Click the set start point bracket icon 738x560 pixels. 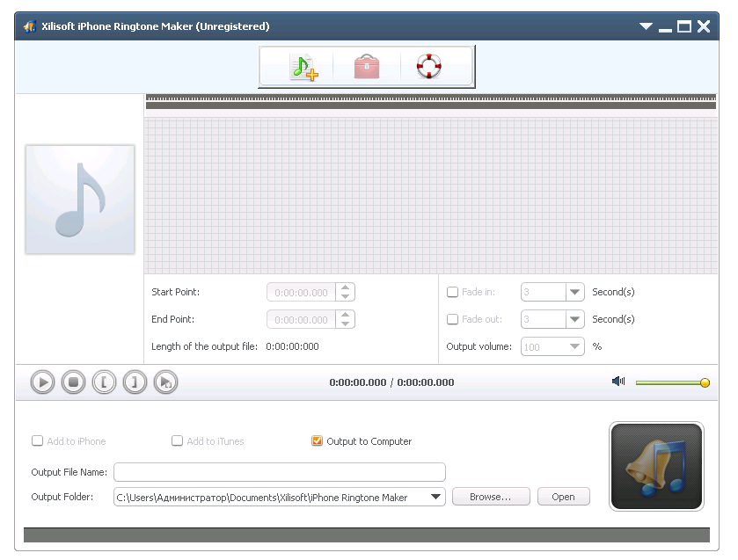(x=104, y=382)
